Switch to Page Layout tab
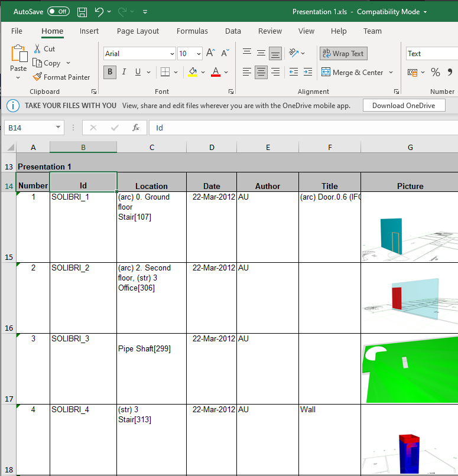 coord(138,31)
